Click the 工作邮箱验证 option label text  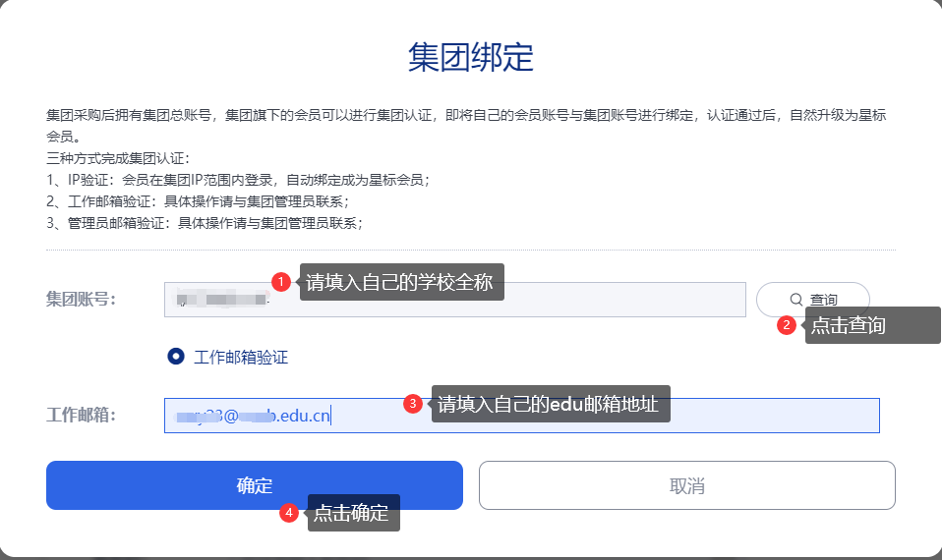pos(241,357)
